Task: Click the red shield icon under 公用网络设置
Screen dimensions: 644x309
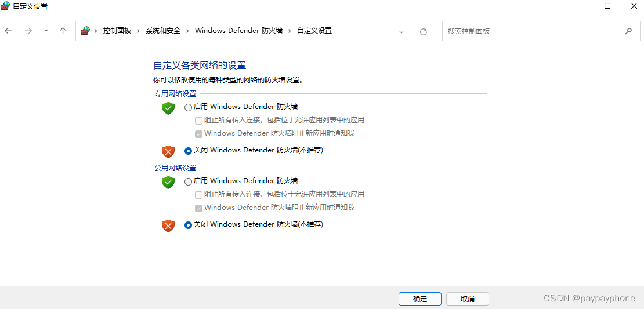Action: (168, 226)
